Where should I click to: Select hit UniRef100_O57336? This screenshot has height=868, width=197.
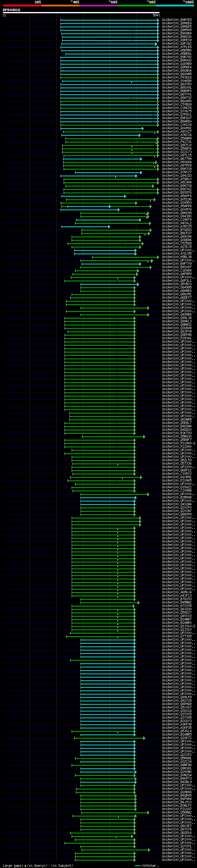pos(177,464)
